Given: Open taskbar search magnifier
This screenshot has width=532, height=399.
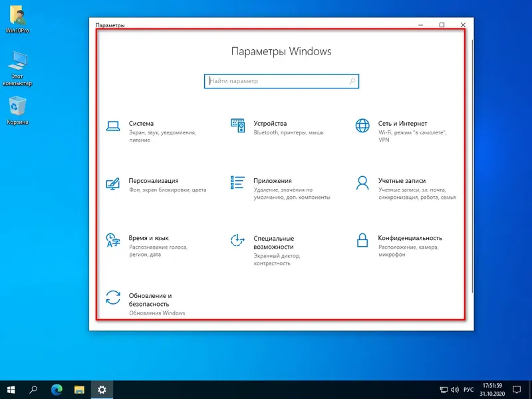Looking at the screenshot, I should pos(33,390).
